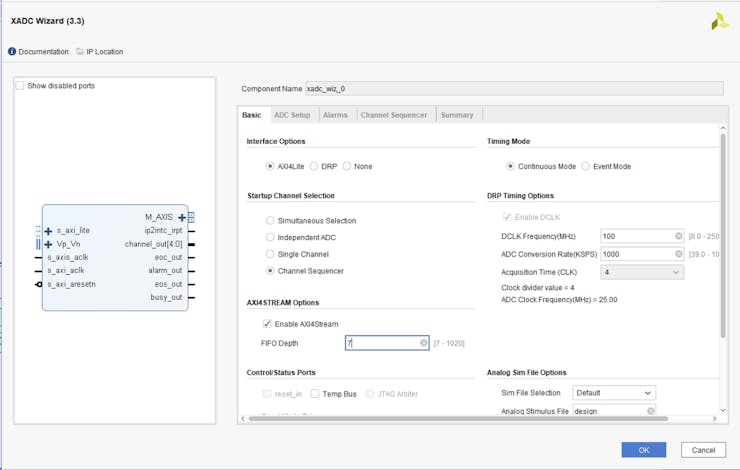Select the channel_out[4:0] port label
This screenshot has width=740, height=470.
click(153, 244)
